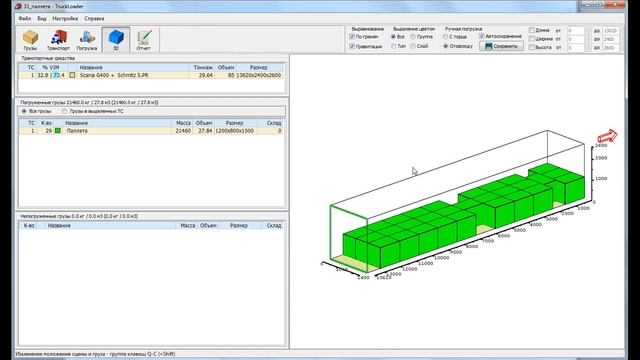This screenshot has height=360, width=640.
Task: Select the С торца manual loading option
Action: tap(445, 37)
